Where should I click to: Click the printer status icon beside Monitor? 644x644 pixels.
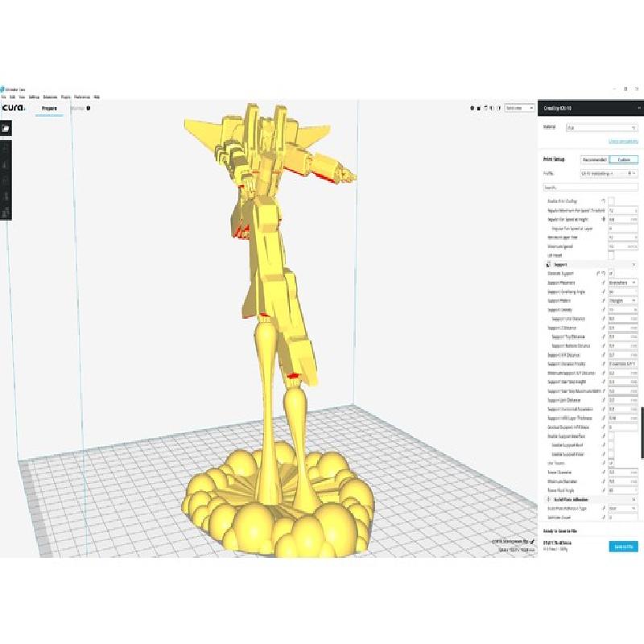coord(89,109)
